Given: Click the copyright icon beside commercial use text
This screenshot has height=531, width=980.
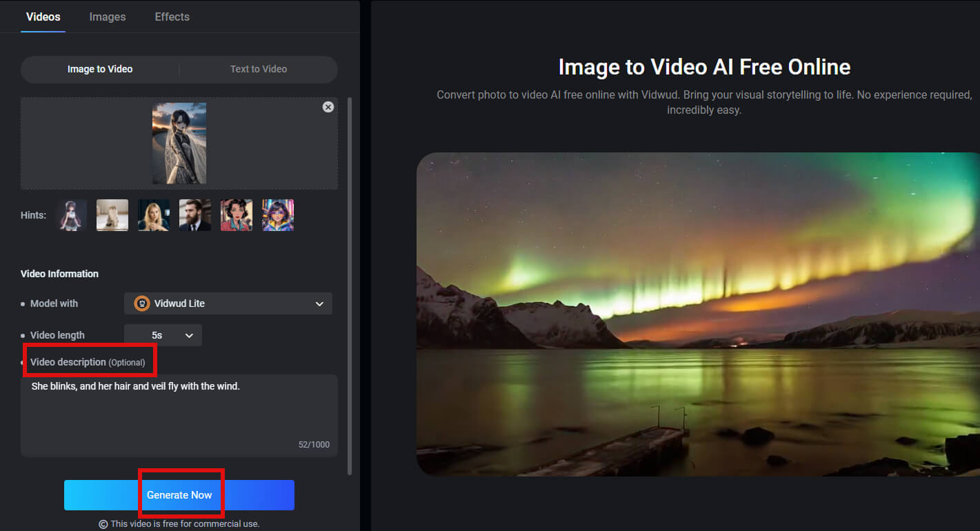Looking at the screenshot, I should [x=103, y=523].
